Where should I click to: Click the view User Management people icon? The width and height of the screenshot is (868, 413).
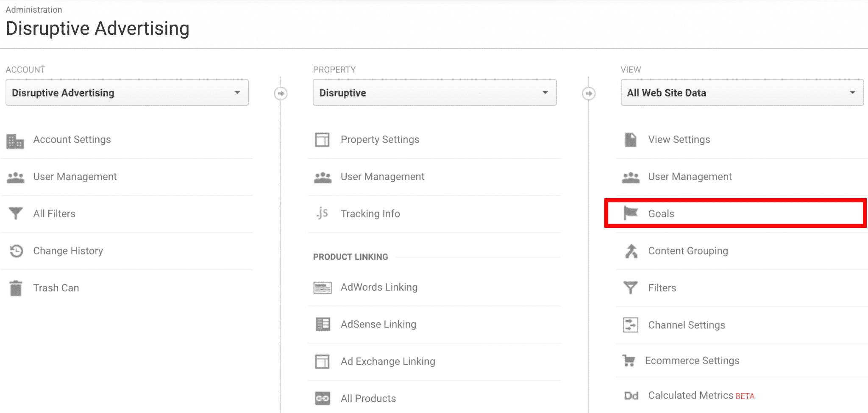tap(631, 177)
